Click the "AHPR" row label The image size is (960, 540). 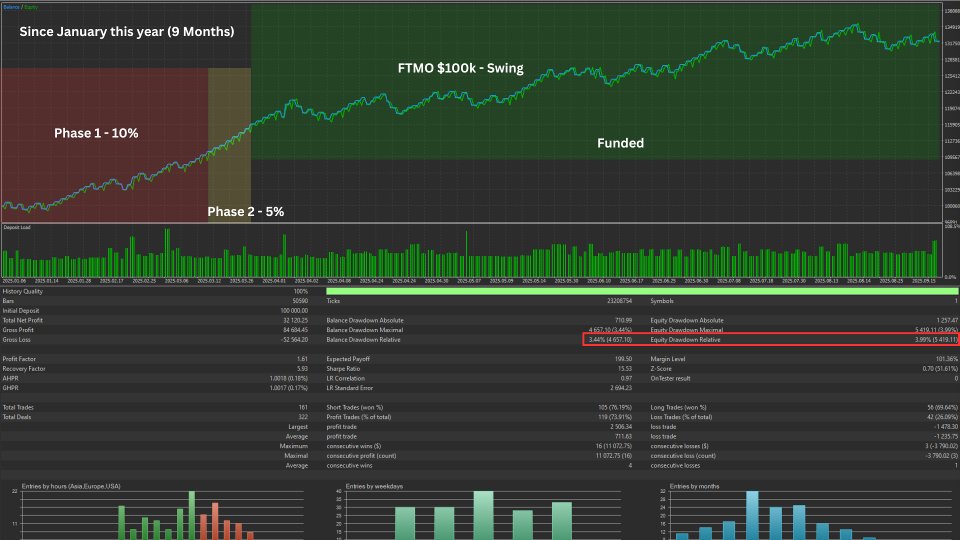[10, 379]
